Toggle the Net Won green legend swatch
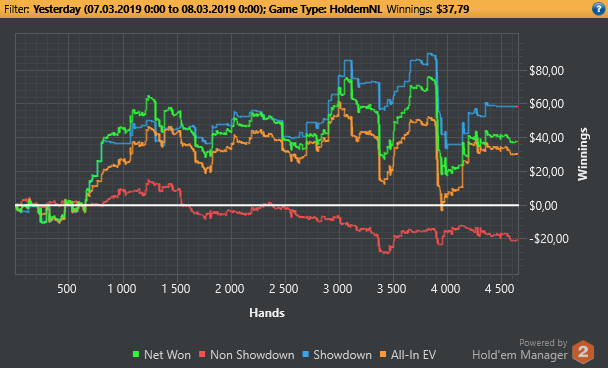The width and height of the screenshot is (608, 368). coord(136,354)
